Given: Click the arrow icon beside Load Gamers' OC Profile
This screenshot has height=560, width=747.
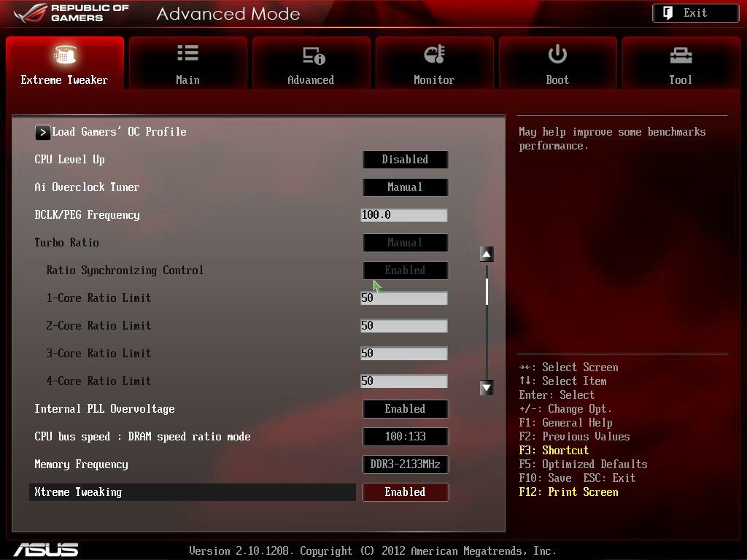Looking at the screenshot, I should (42, 133).
